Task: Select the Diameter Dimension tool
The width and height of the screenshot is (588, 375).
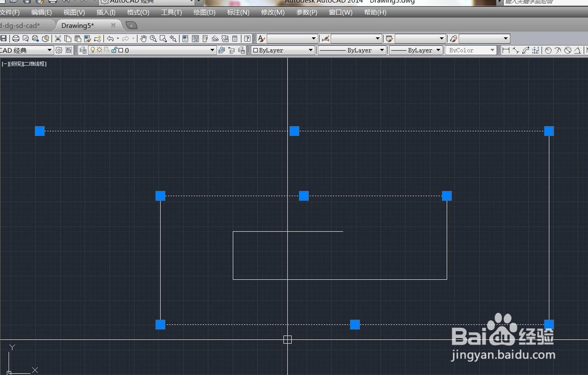Action: 568,50
